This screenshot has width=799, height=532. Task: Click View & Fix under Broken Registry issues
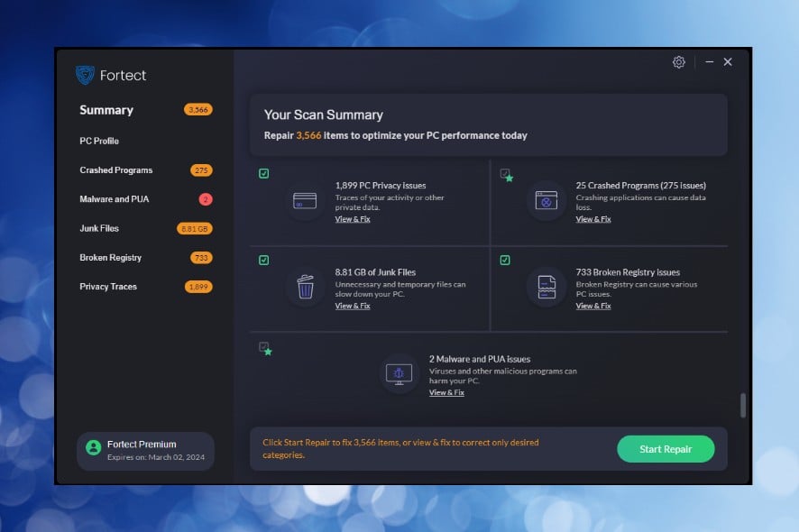[593, 306]
